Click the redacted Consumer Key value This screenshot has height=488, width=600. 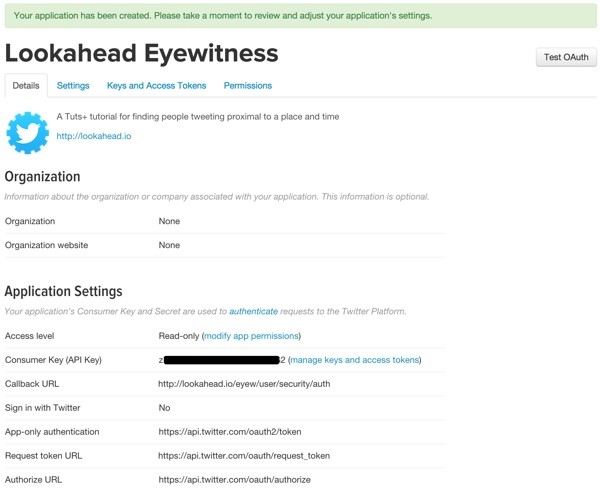222,360
